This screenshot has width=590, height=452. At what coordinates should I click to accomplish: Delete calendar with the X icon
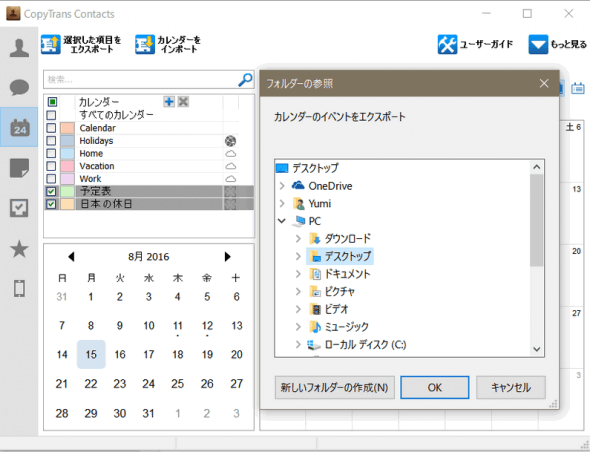coord(183,102)
